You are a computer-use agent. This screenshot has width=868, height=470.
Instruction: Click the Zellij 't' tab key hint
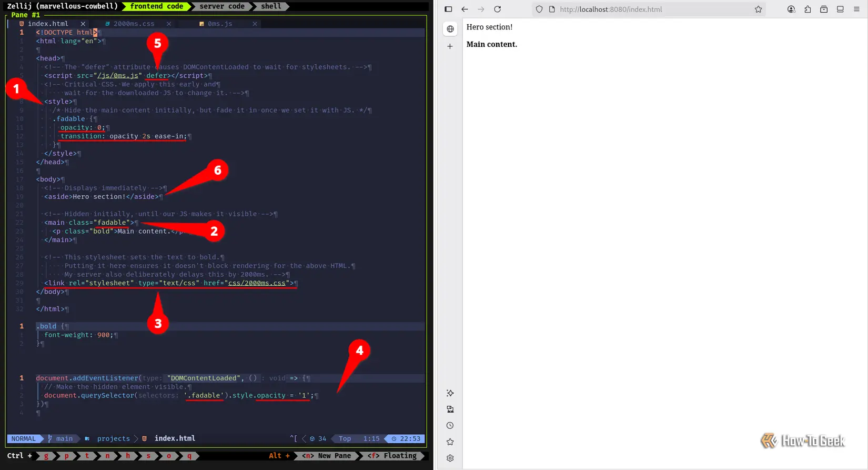[x=87, y=456]
